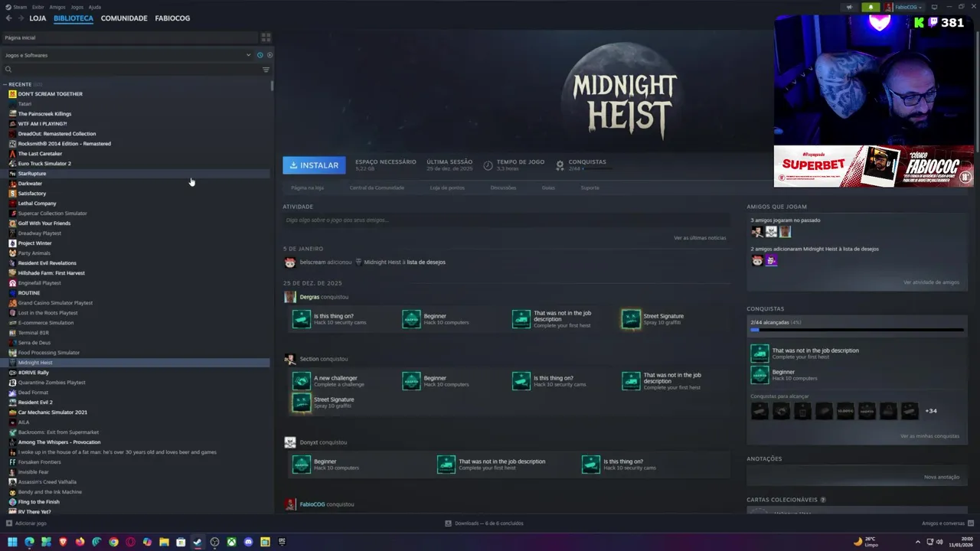Click the activity comment input field

point(505,220)
